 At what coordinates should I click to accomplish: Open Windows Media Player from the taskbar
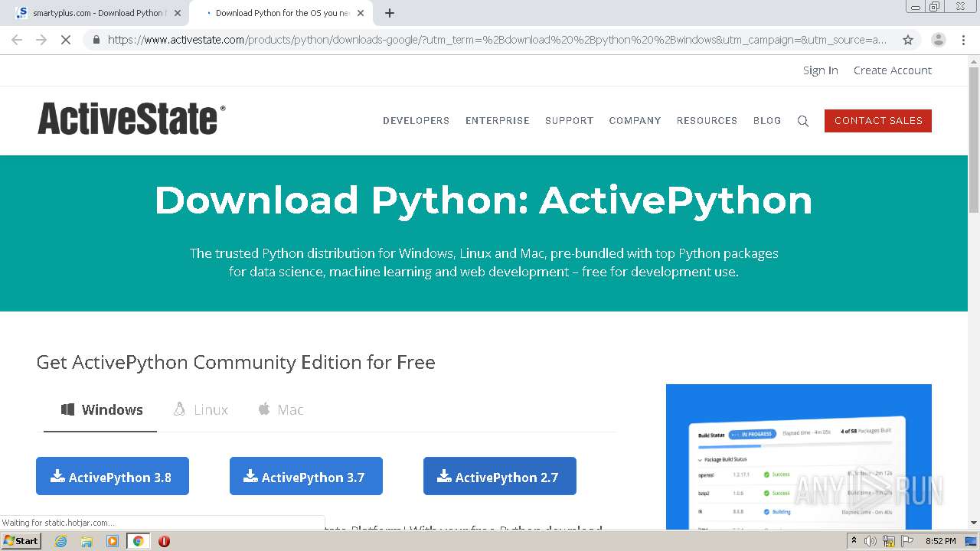[113, 541]
